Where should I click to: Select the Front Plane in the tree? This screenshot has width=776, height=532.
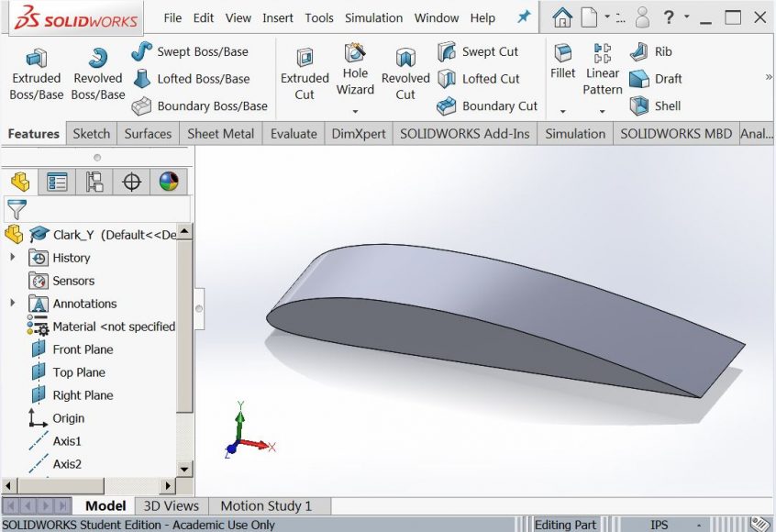(83, 349)
